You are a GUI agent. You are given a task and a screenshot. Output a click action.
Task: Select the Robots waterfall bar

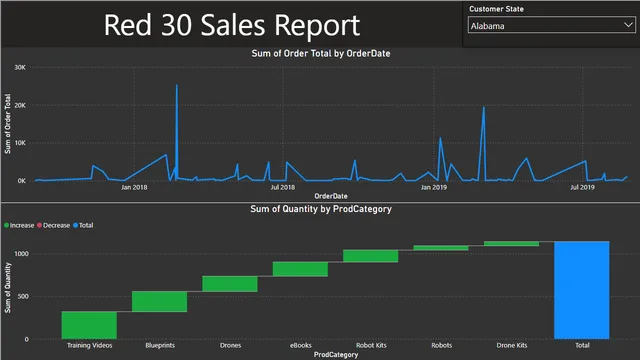[x=441, y=248]
